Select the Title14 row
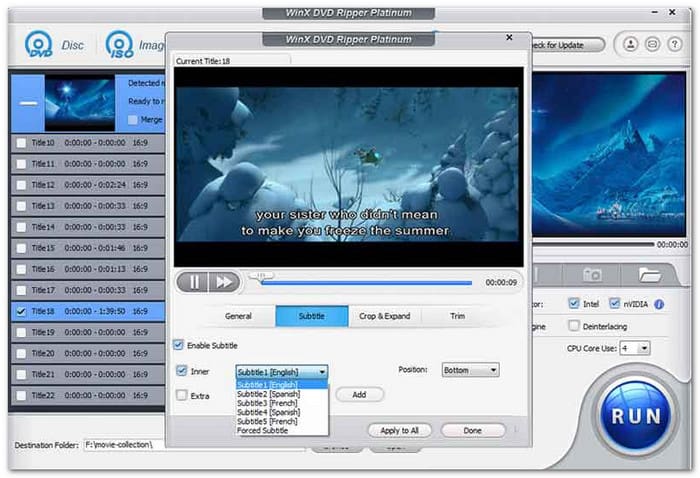The height and width of the screenshot is (478, 700). click(x=88, y=227)
